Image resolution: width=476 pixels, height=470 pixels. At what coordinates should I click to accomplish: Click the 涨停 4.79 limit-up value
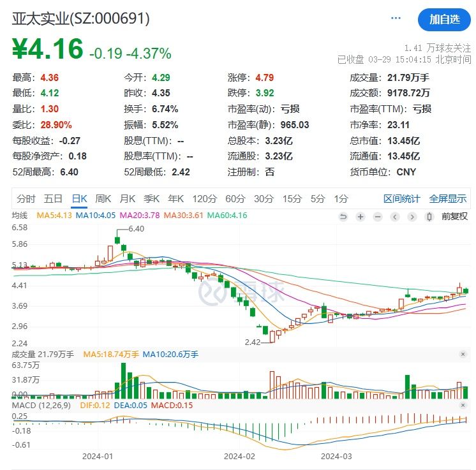pyautogui.click(x=264, y=78)
